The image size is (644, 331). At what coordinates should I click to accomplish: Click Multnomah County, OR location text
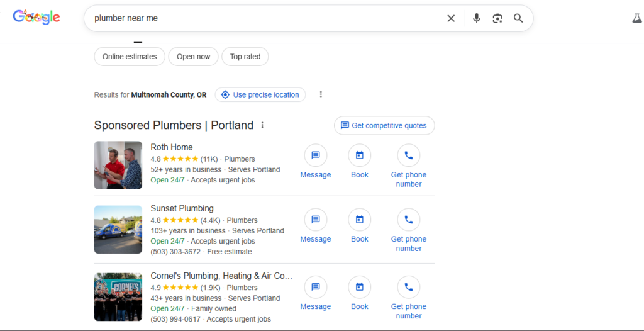(x=169, y=94)
